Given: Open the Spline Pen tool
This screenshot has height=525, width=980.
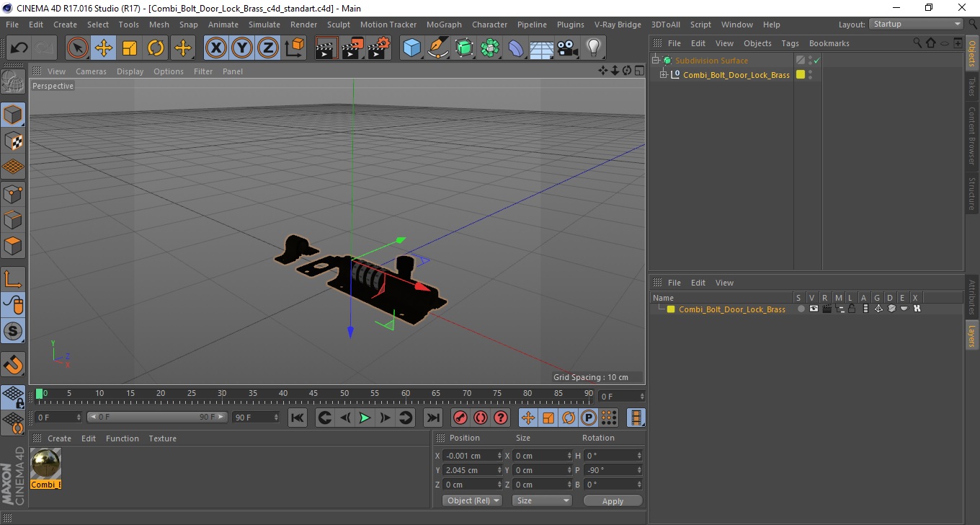Looking at the screenshot, I should [438, 48].
